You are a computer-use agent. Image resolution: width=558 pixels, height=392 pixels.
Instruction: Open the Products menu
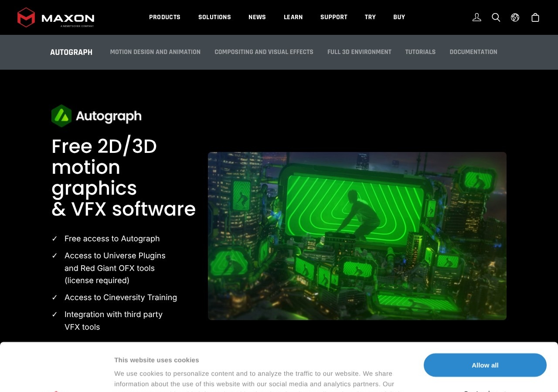point(165,17)
